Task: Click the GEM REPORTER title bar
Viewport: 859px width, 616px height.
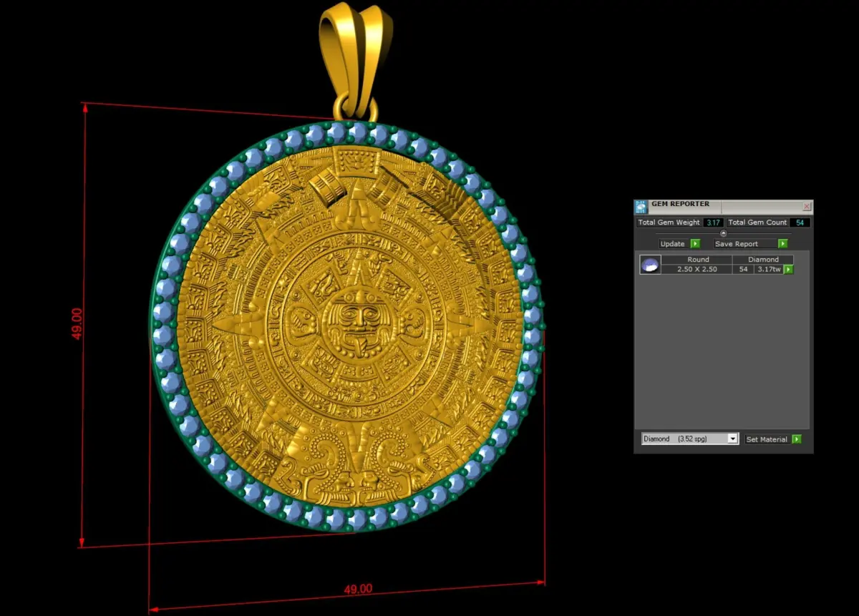Action: pyautogui.click(x=723, y=205)
